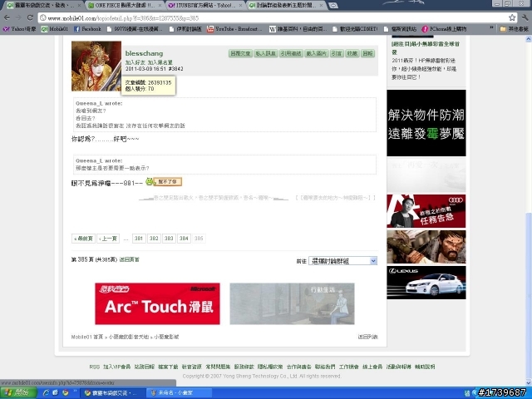532x399 pixels.
Task: Click the 常問問題集 FAQ footer link
Action: [218, 367]
